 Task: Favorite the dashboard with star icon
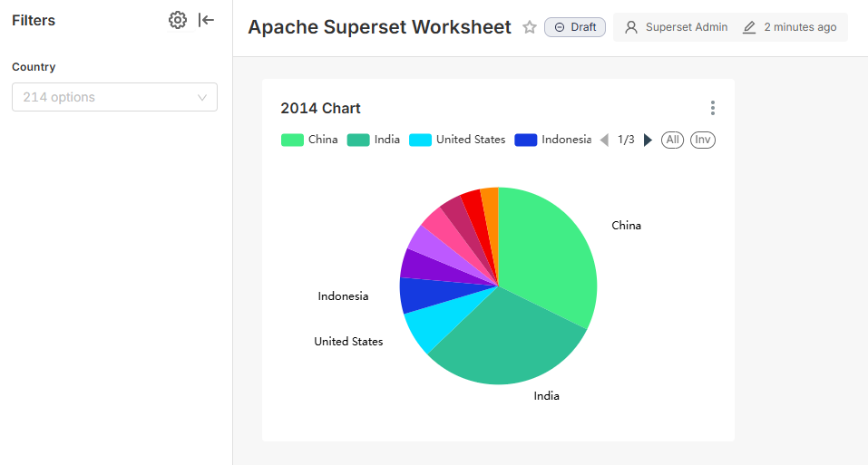coord(530,27)
